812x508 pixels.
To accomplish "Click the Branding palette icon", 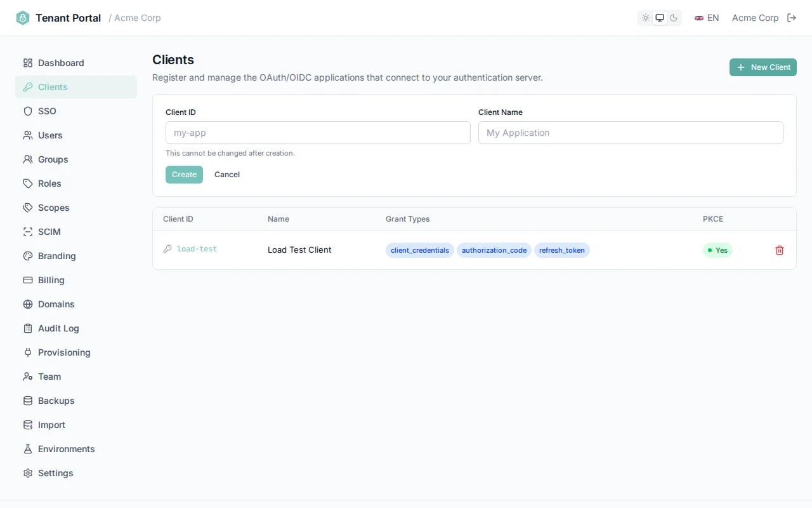I will click(28, 256).
